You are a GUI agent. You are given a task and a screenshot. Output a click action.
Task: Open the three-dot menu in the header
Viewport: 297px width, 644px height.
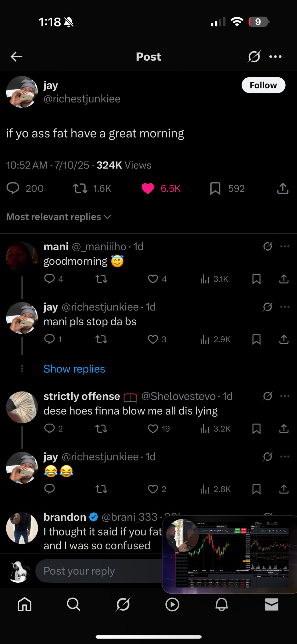coord(275,57)
